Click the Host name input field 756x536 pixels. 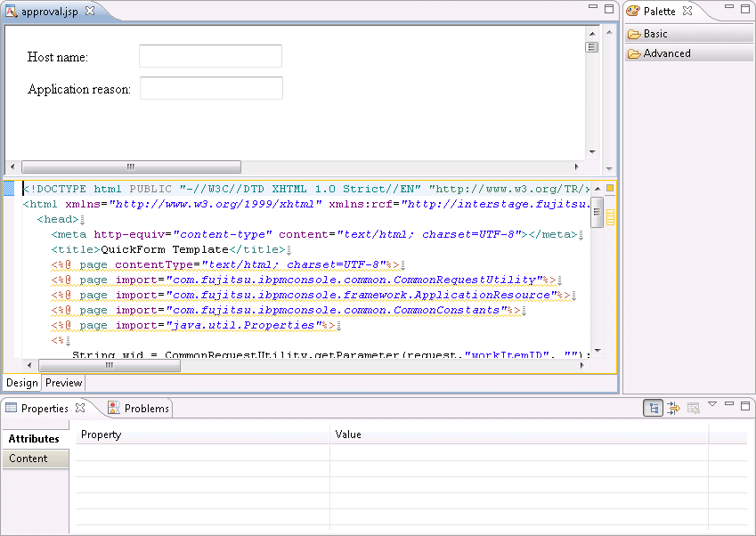click(210, 56)
